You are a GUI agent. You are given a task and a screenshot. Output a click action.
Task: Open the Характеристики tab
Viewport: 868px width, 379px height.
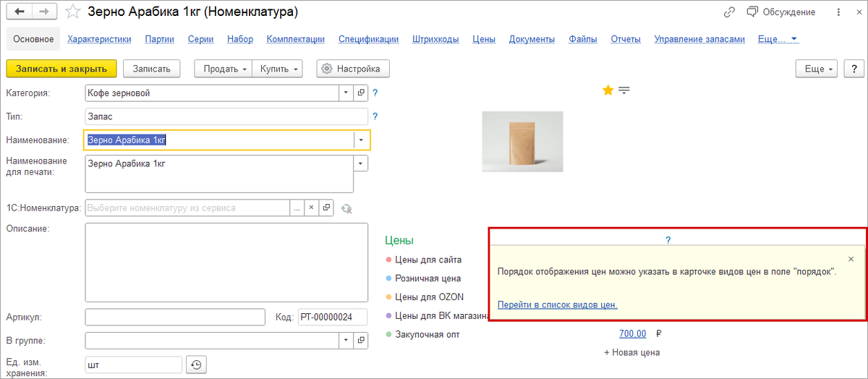100,39
